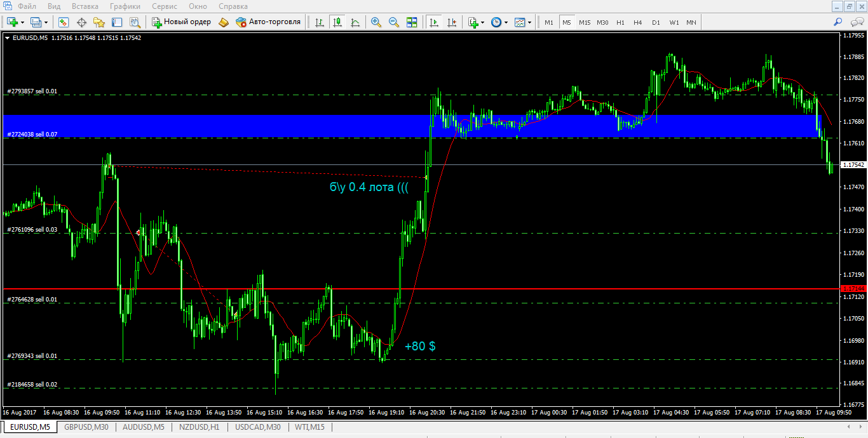Switch to the WTI,M15 chart tab

[x=310, y=427]
